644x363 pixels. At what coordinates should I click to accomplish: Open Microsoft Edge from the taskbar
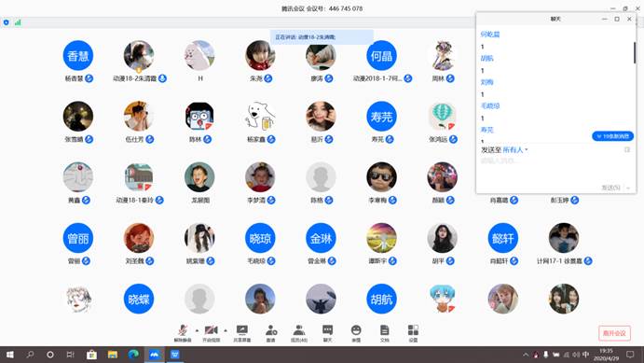[x=133, y=354]
